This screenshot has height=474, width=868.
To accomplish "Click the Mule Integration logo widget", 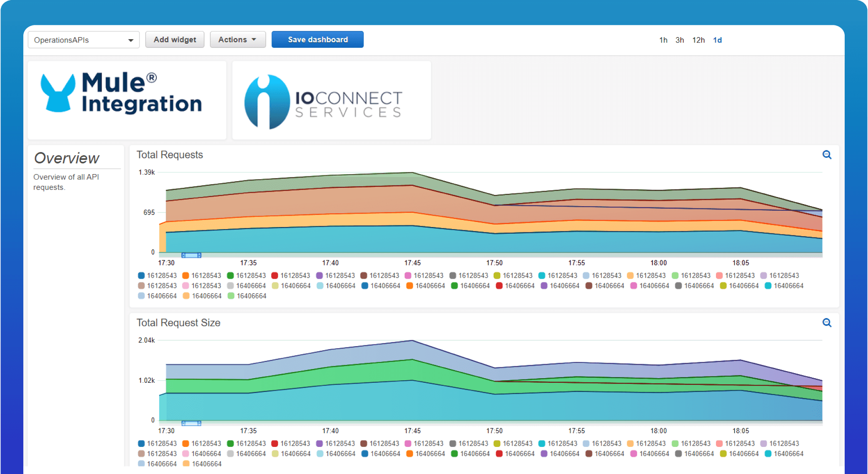I will point(127,100).
